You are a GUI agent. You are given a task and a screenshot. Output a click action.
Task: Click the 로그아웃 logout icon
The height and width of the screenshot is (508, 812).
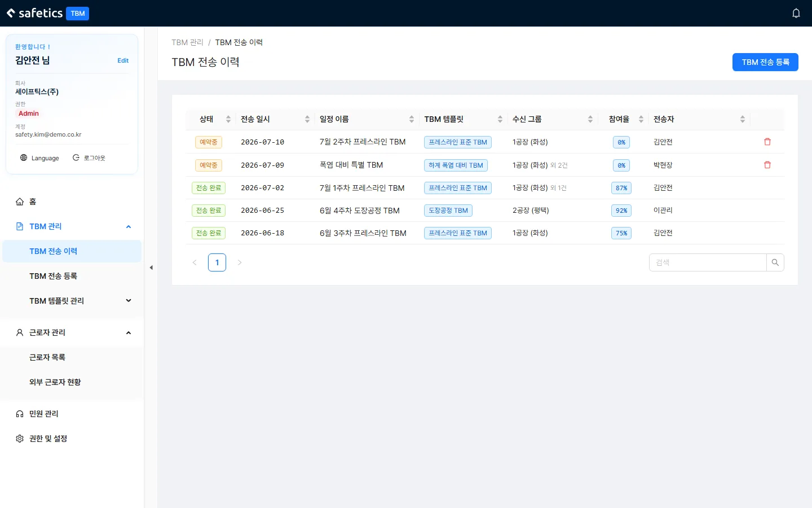coord(76,158)
